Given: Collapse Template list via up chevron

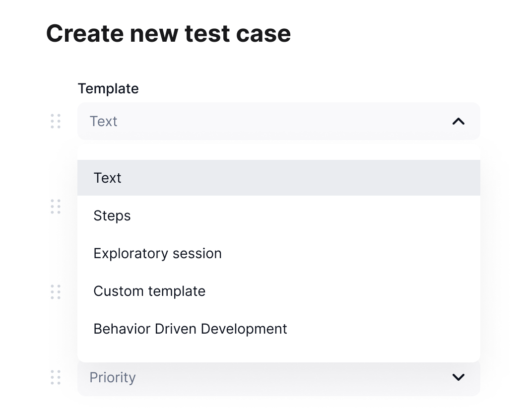Looking at the screenshot, I should point(458,122).
